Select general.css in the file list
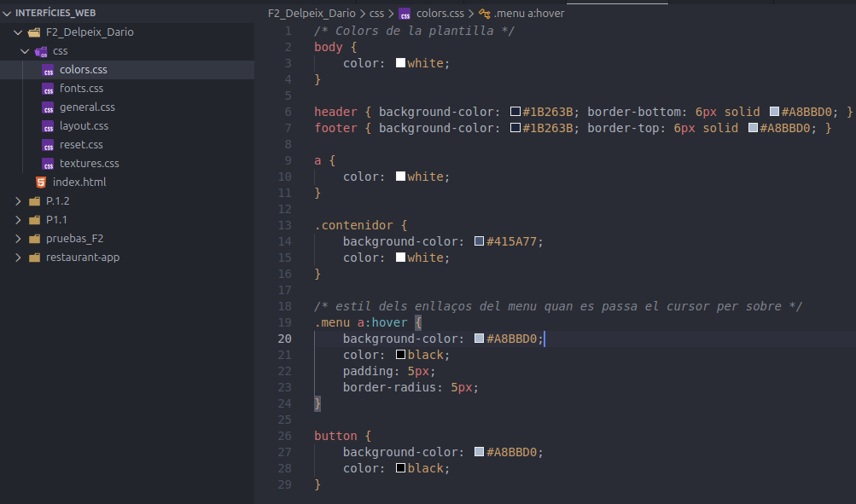856x504 pixels. (87, 107)
